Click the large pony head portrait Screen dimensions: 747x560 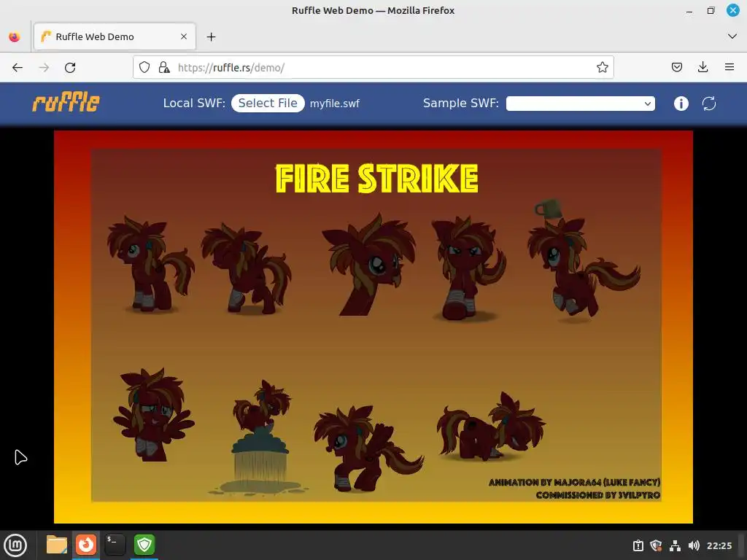point(369,264)
